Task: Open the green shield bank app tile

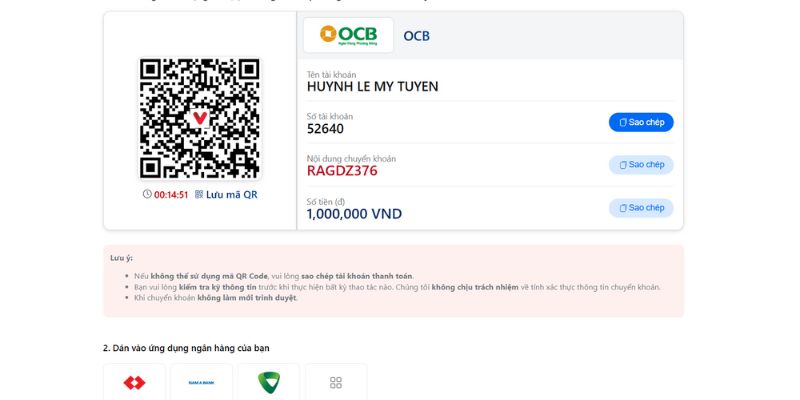Action: coord(269,382)
